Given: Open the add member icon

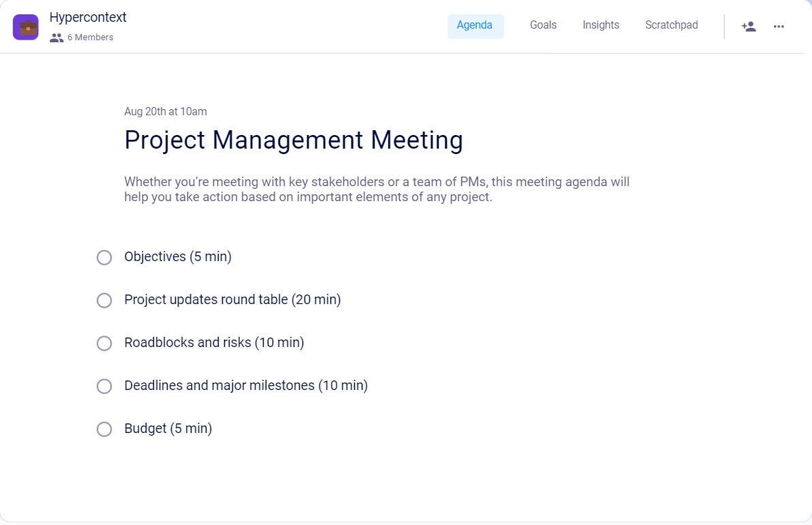Looking at the screenshot, I should click(749, 26).
